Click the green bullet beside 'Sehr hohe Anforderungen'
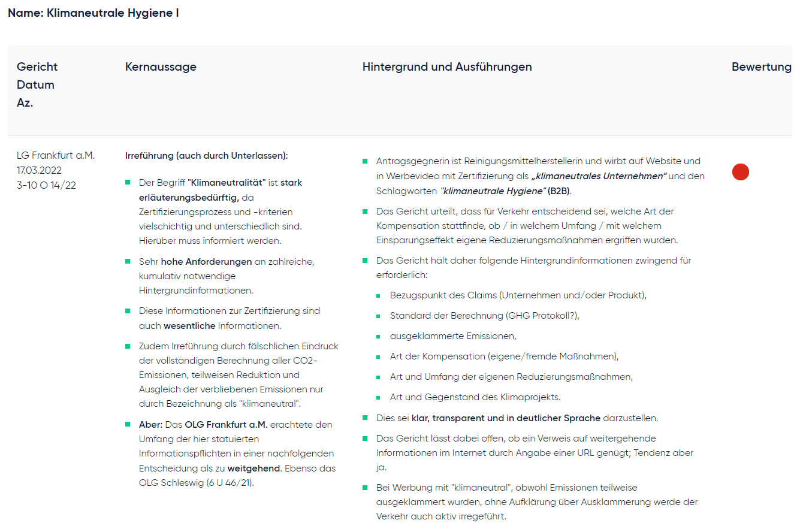800x532 pixels. pos(128,262)
